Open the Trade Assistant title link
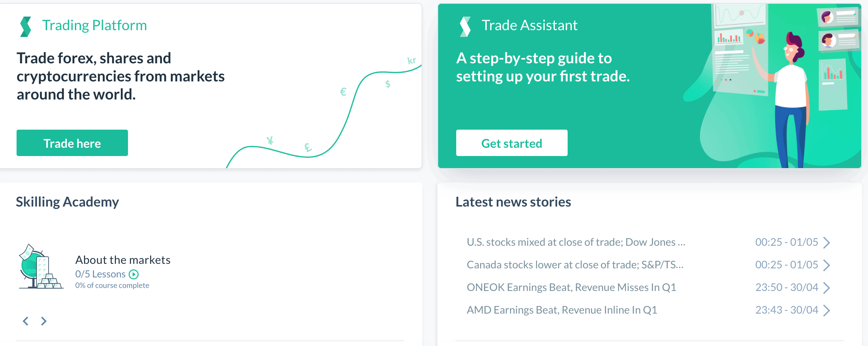 pos(529,25)
